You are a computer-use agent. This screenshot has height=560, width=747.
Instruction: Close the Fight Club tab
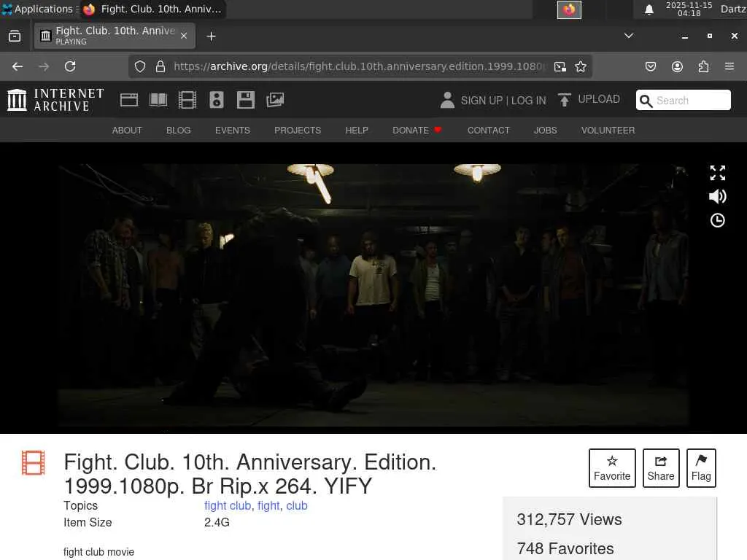(x=184, y=36)
